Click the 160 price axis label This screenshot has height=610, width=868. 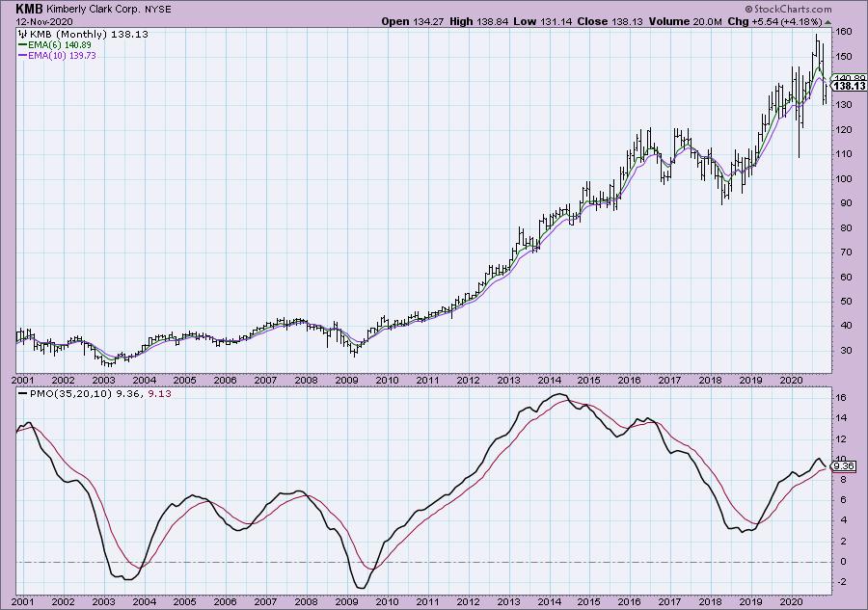click(x=844, y=32)
